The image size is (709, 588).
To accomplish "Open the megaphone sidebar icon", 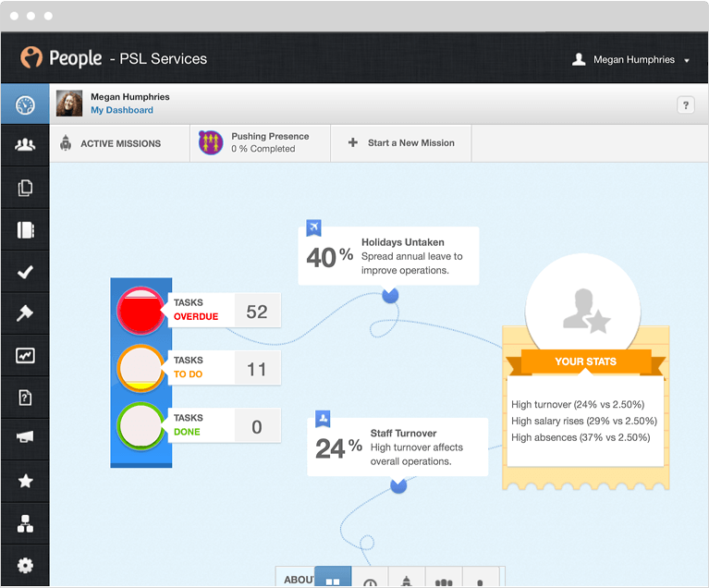I will click(25, 437).
